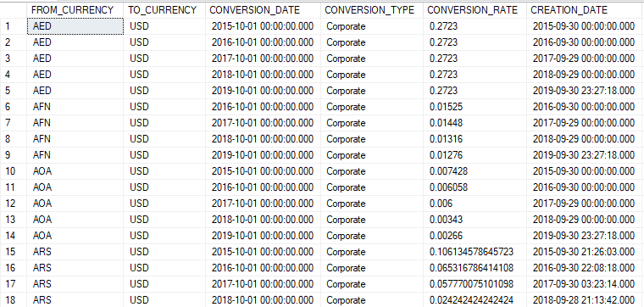
Task: Click the AOA cell in row 14
Action: click(75, 236)
